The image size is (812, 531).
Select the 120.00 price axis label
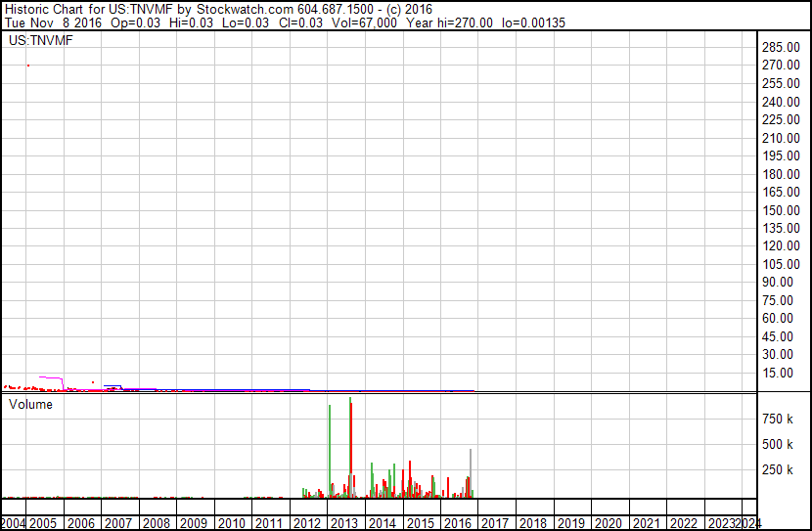(781, 245)
